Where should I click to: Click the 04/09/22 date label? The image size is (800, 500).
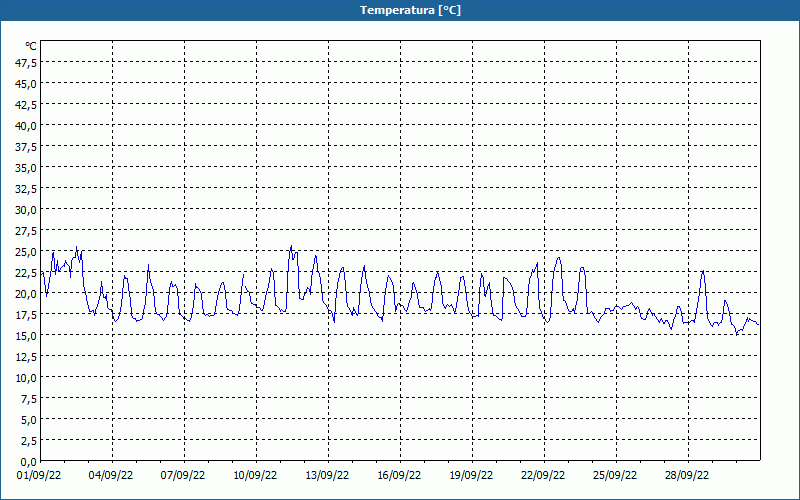click(x=111, y=476)
